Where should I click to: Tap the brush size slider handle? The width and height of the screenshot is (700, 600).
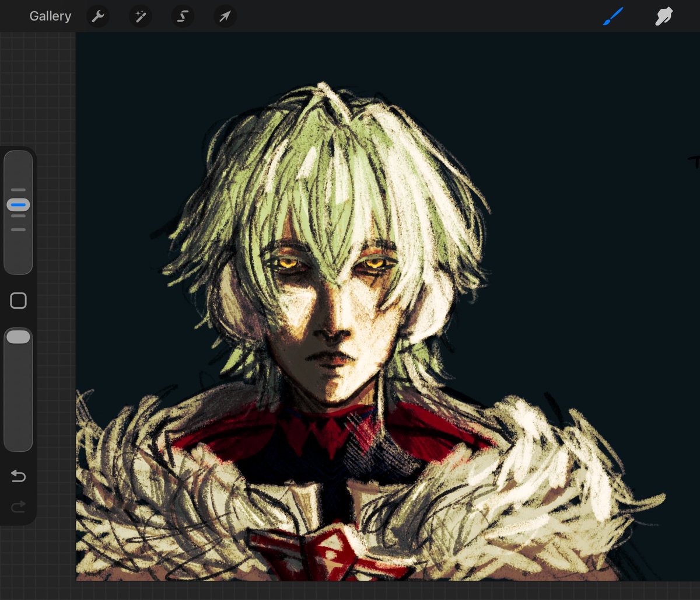point(19,205)
